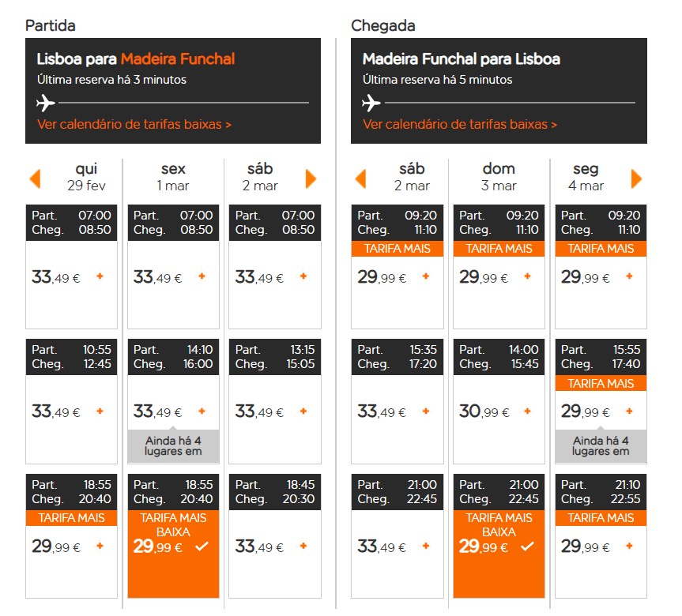Show later return dates with right arrow

(636, 178)
